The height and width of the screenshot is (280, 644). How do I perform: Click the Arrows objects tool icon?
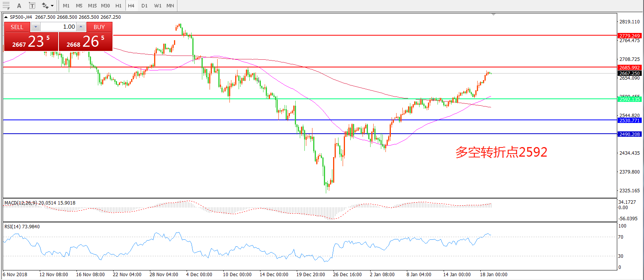pos(45,6)
